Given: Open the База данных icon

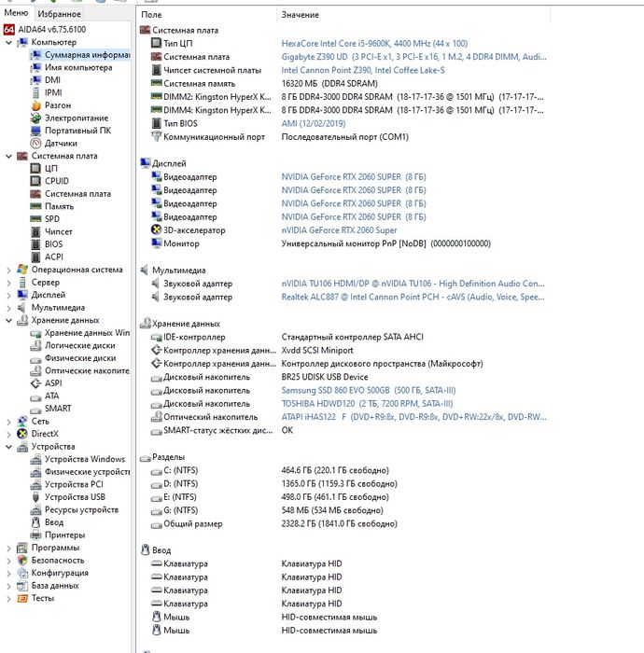Looking at the screenshot, I should [22, 586].
